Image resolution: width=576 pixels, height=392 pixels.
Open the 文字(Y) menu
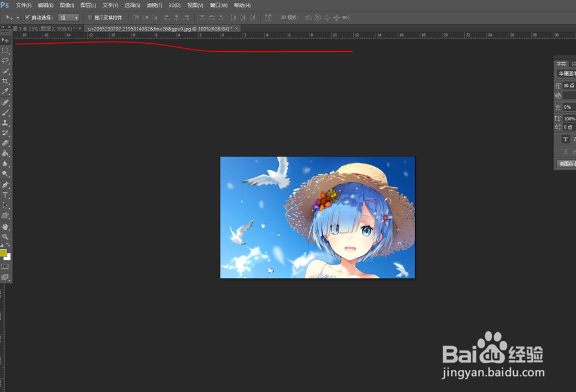(x=110, y=6)
